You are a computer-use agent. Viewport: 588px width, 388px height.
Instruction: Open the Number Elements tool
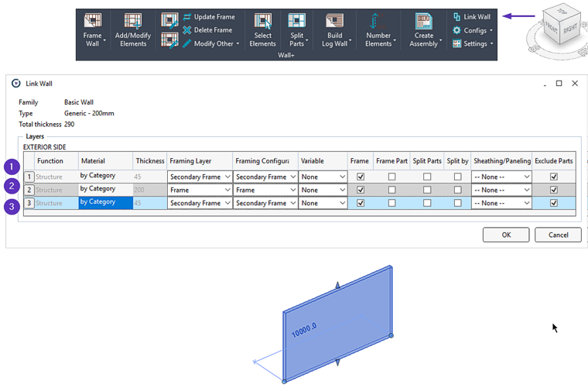pyautogui.click(x=378, y=22)
